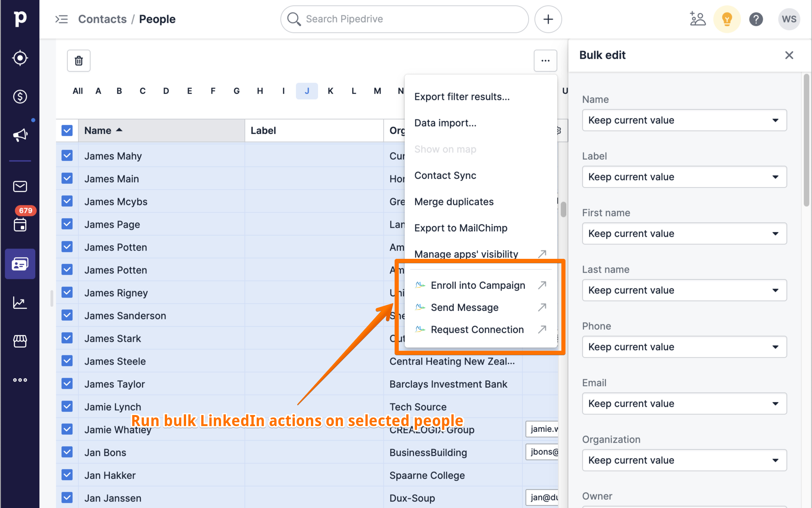Click the plus quick add button
The width and height of the screenshot is (812, 508).
(548, 19)
